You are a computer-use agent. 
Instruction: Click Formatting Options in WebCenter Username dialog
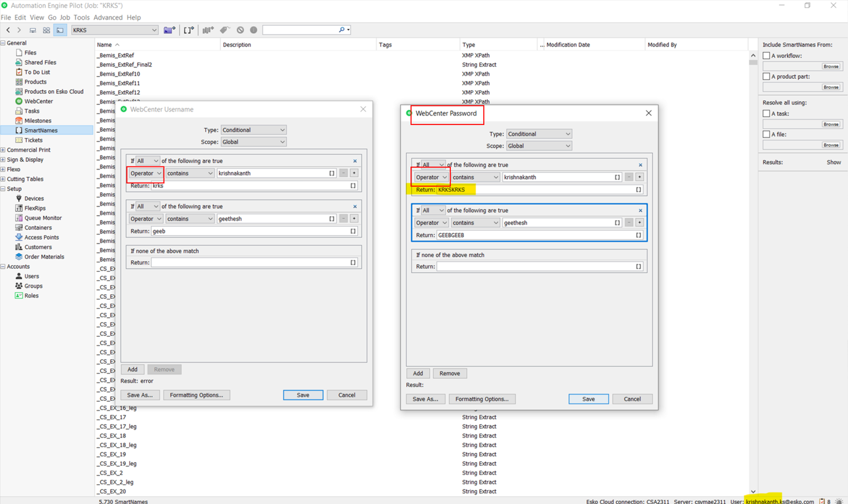(x=196, y=395)
